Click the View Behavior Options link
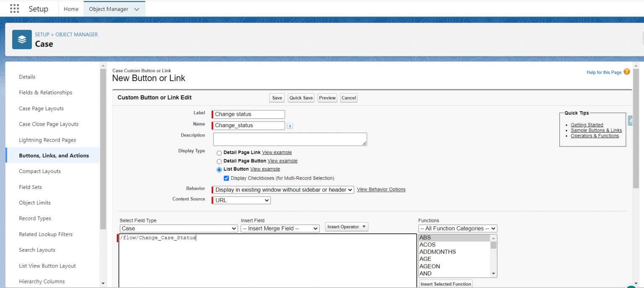The height and width of the screenshot is (288, 644). (381, 189)
